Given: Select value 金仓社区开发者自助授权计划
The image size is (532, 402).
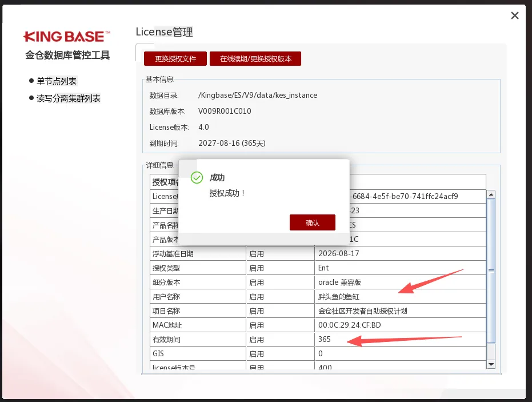Looking at the screenshot, I should (363, 311).
